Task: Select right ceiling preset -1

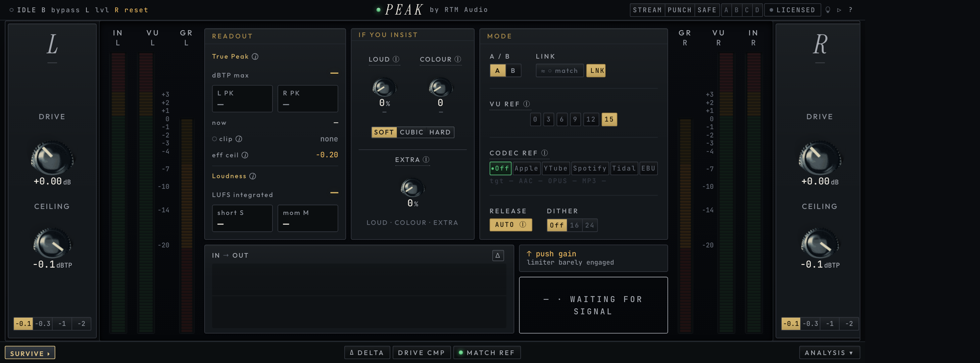Action: (830, 324)
